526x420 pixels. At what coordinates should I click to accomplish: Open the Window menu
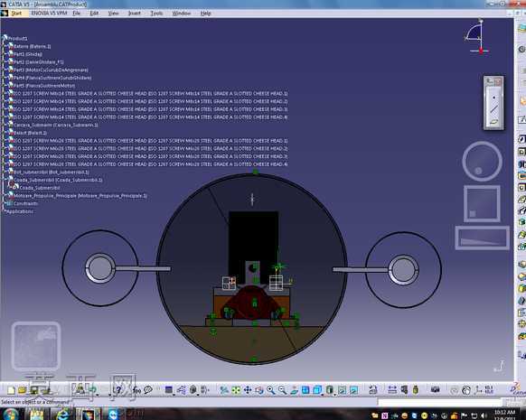pos(182,13)
